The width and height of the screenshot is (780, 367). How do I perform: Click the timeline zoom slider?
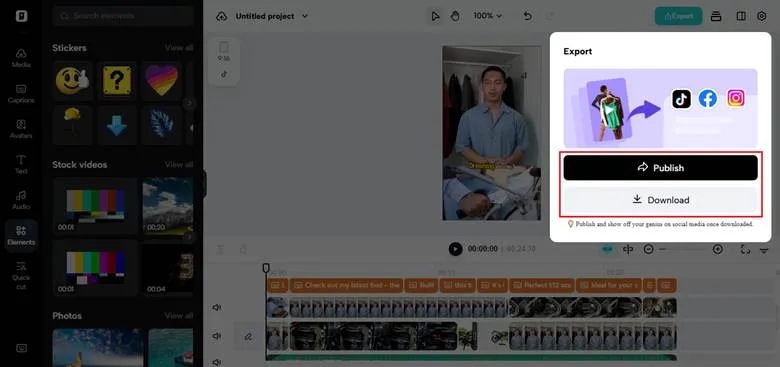683,249
